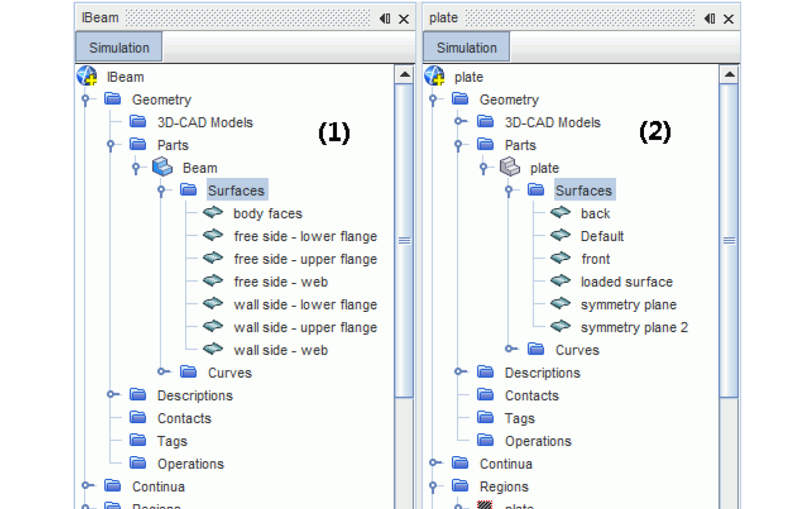
Task: Click the gray plate part icon
Action: pyautogui.click(x=510, y=167)
